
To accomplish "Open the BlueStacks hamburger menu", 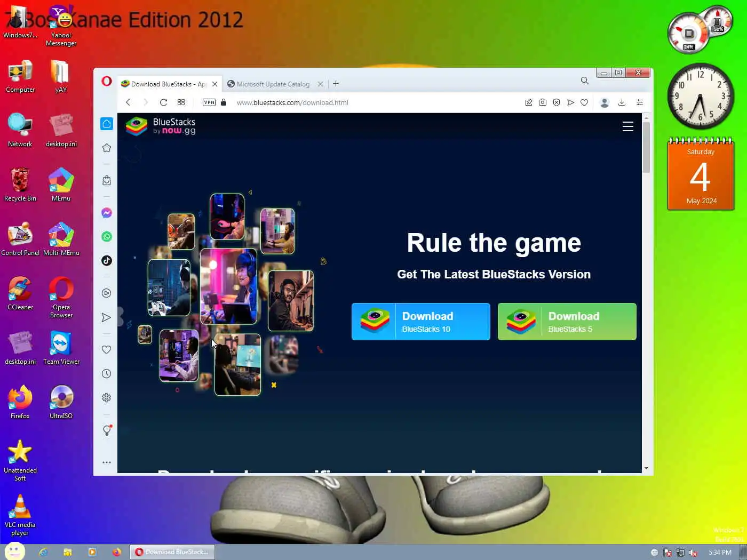I will coord(628,126).
